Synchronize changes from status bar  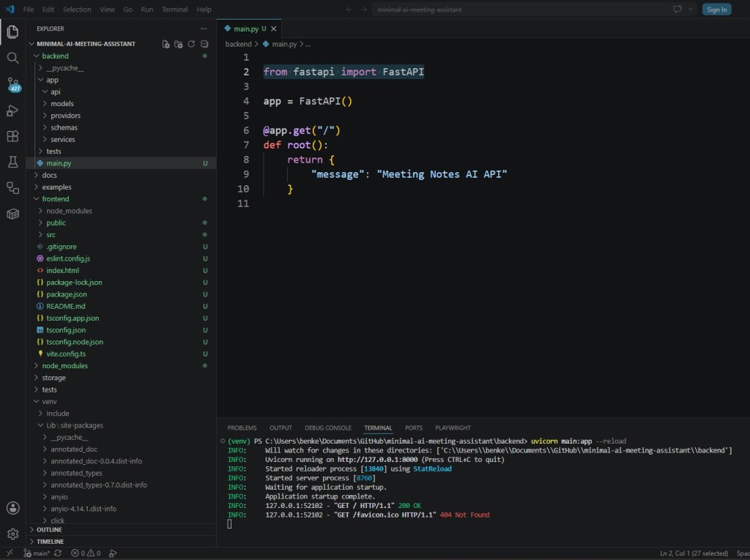coord(58,553)
